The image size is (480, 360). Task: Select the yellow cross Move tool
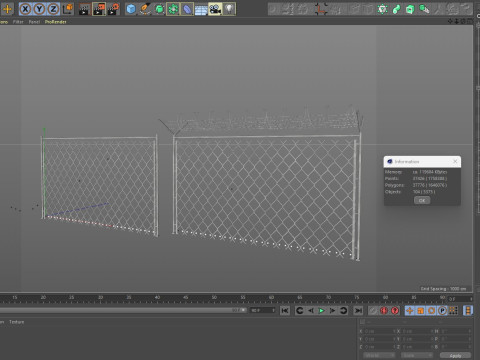7,9
